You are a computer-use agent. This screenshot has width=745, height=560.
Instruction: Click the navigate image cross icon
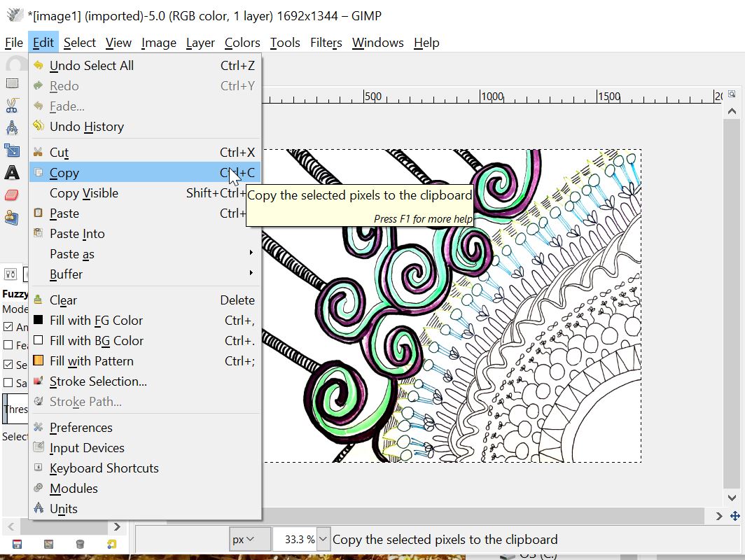click(x=733, y=516)
